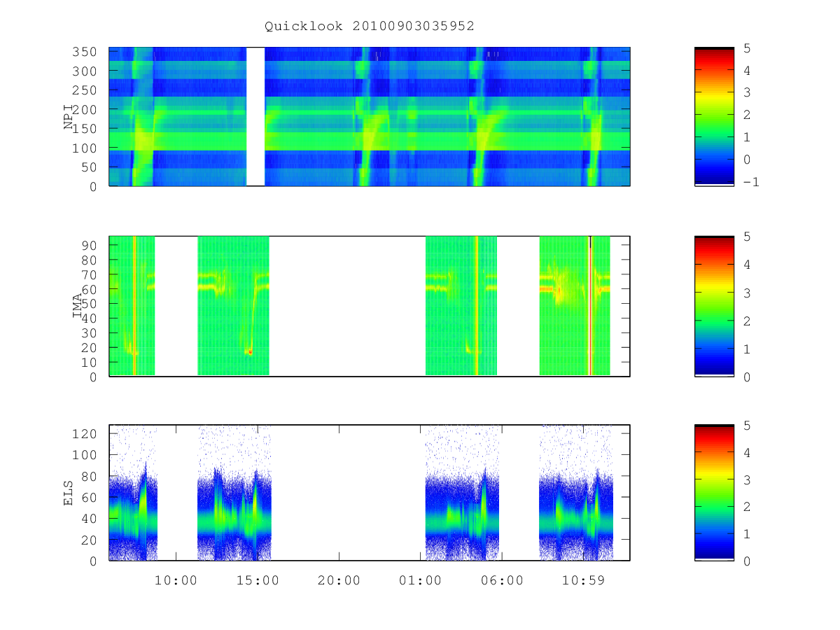The height and width of the screenshot is (630, 840).
Task: Click the title "Quicklook 20100903035952"
Action: point(370,26)
